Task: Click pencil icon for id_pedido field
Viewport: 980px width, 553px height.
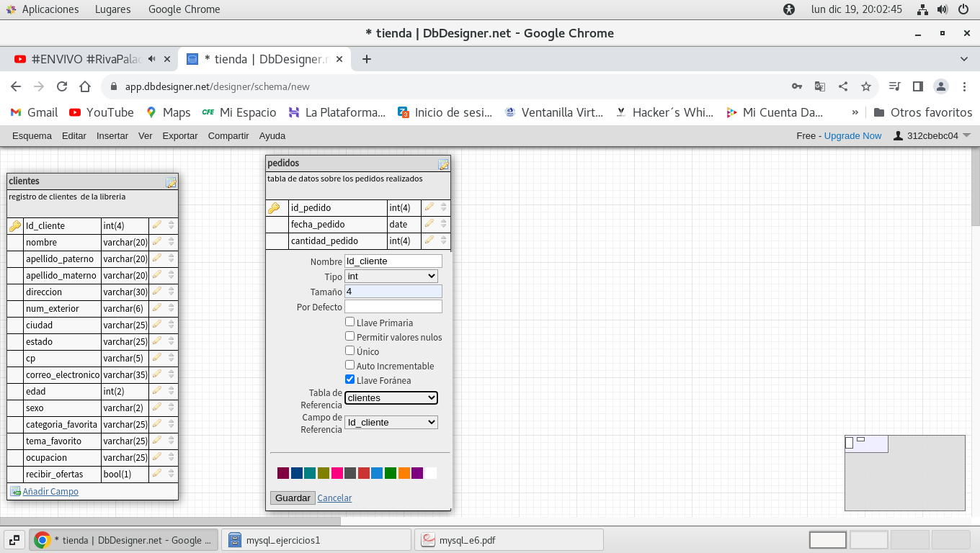Action: [429, 207]
